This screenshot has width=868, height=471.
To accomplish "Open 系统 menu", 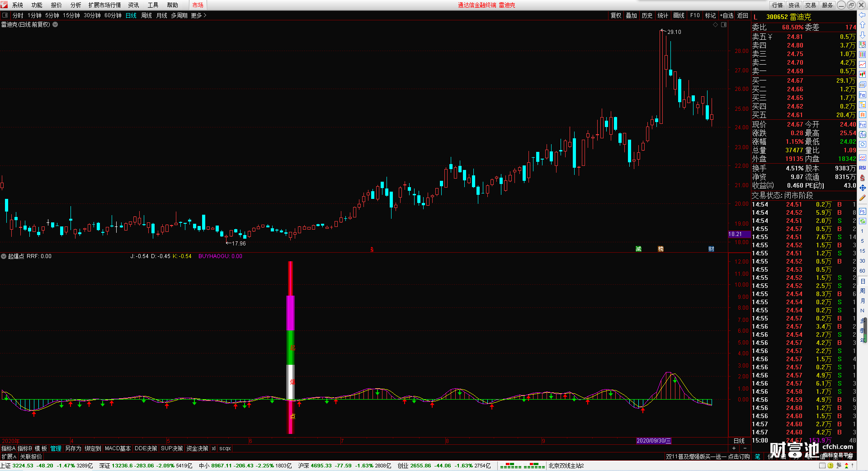I will (x=17, y=5).
